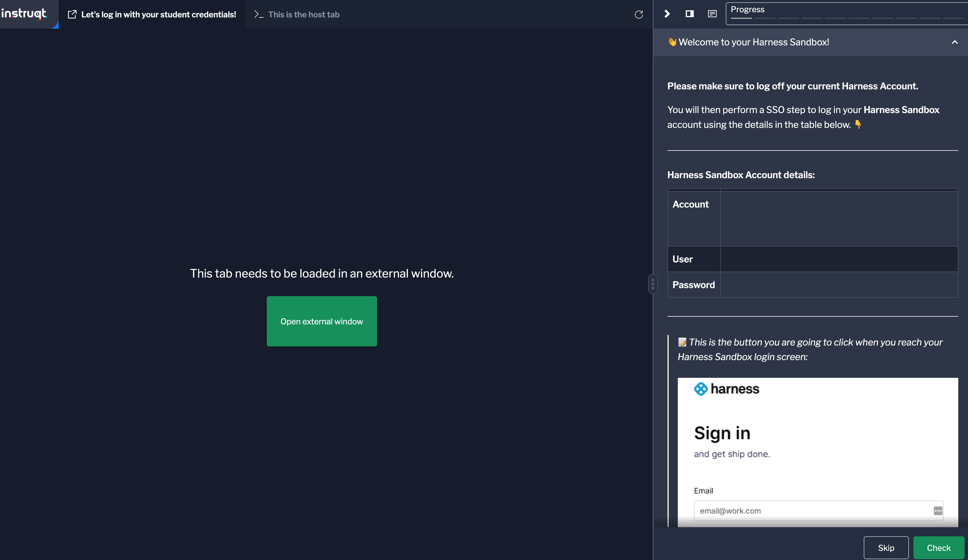Toggle the host tab active state
The width and height of the screenshot is (968, 560).
point(304,14)
